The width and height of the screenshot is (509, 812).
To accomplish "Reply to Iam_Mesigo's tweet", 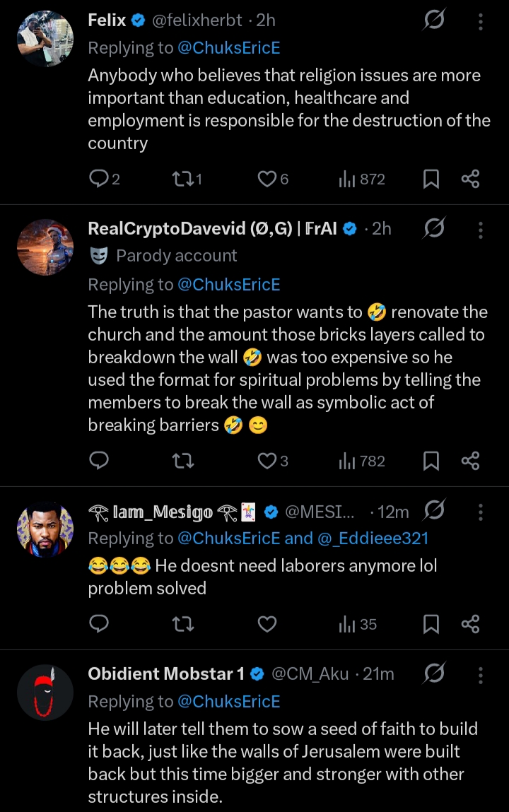I will pos(99,624).
